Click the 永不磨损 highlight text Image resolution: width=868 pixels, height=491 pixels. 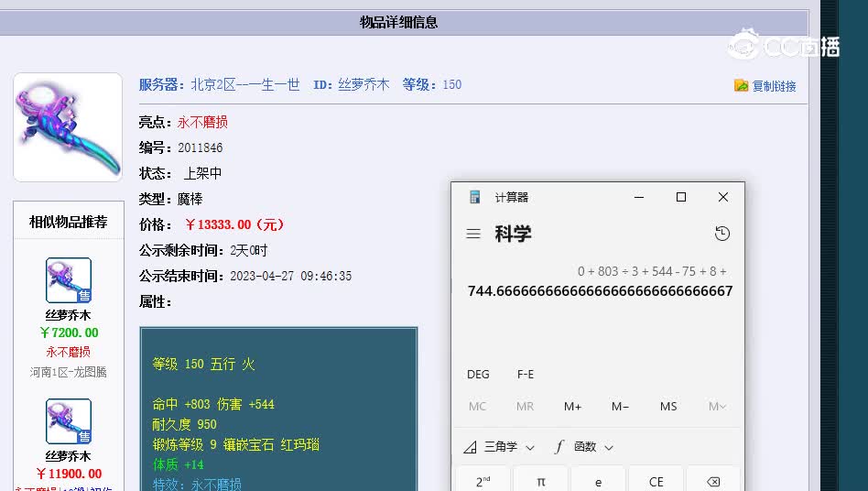click(x=202, y=123)
